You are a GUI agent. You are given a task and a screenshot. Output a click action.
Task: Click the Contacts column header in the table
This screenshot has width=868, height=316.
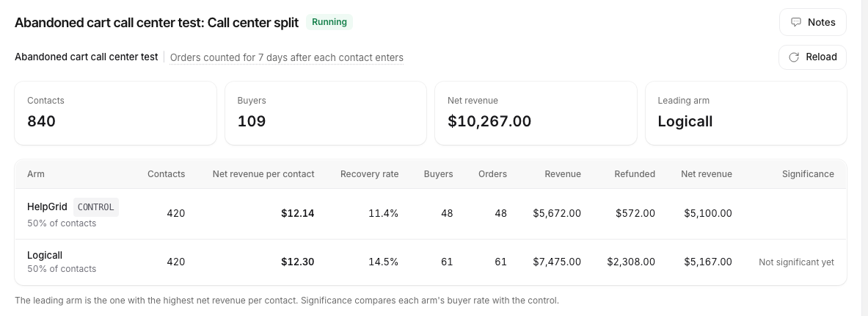166,174
